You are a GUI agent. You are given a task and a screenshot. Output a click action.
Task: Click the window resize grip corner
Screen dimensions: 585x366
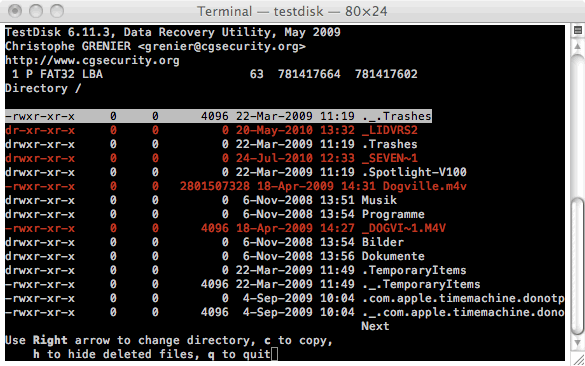coord(579,360)
